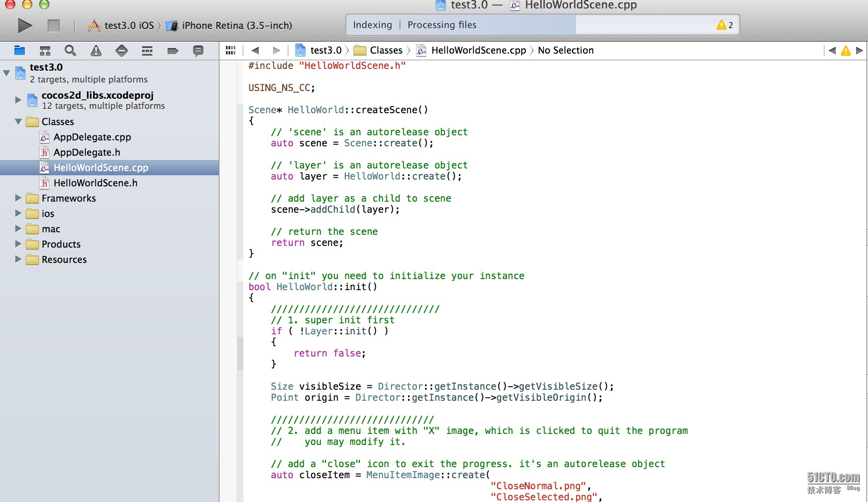This screenshot has width=868, height=502.
Task: Open HelloWorldScene.h
Action: (x=109, y=183)
